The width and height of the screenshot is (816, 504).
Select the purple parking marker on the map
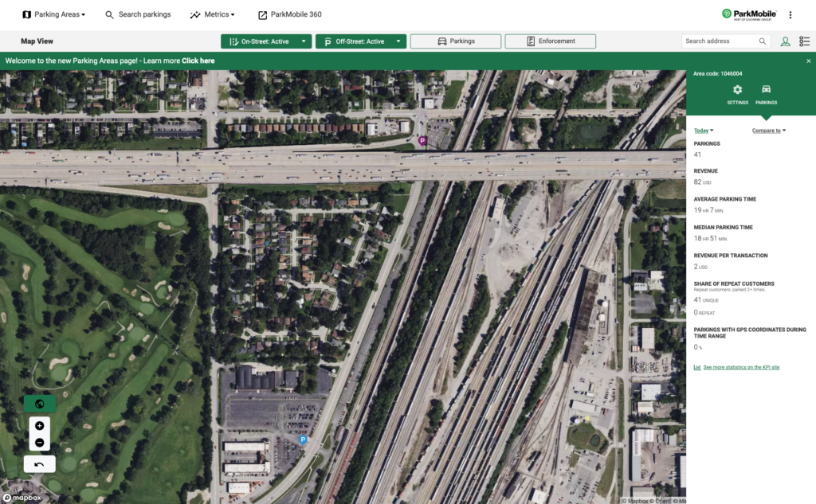tap(422, 140)
